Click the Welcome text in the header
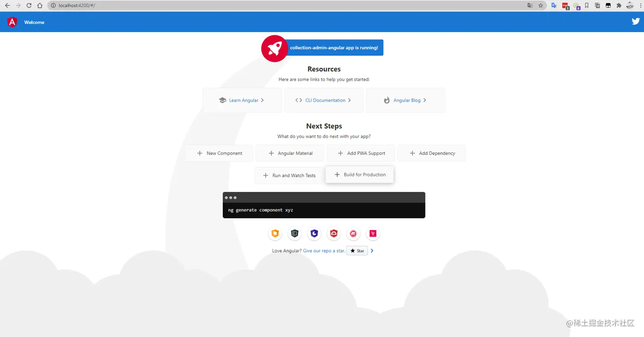The height and width of the screenshot is (337, 644). [34, 22]
